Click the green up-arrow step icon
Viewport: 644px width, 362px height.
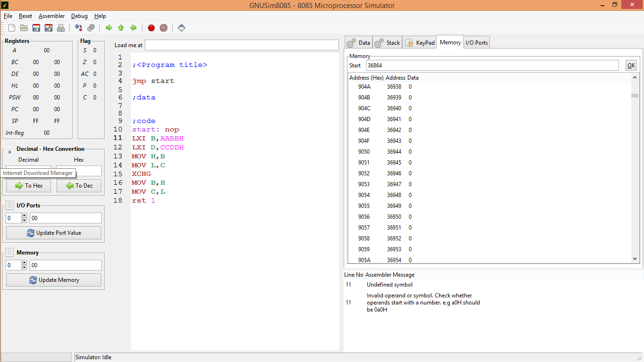click(x=121, y=28)
